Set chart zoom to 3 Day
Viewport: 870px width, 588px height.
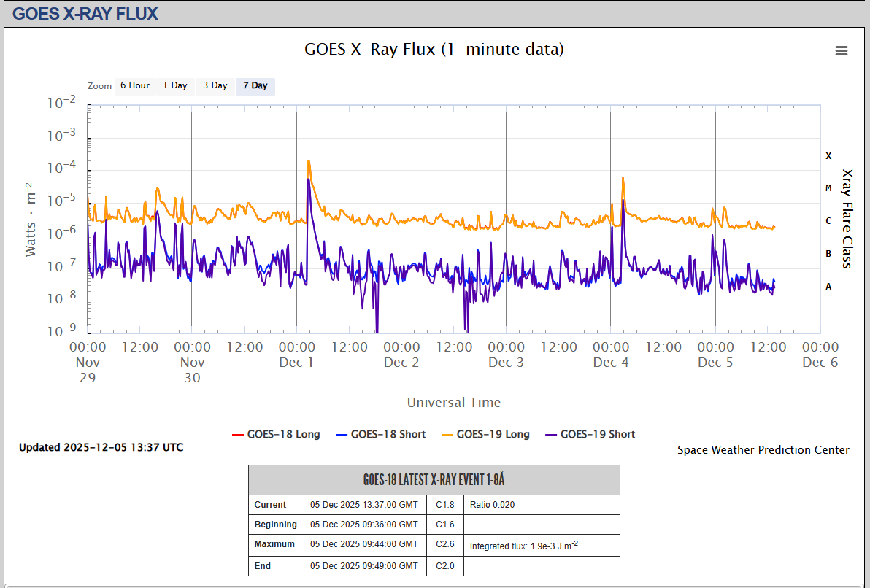(x=215, y=86)
